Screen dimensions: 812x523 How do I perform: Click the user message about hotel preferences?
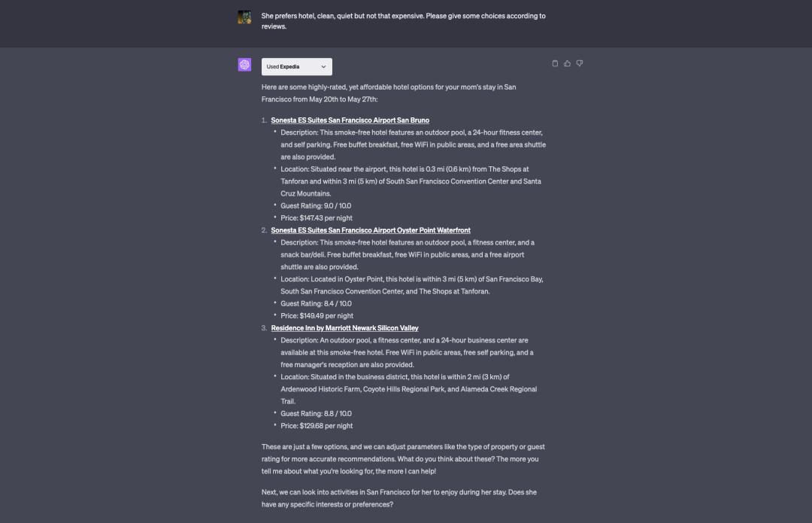[x=404, y=21]
